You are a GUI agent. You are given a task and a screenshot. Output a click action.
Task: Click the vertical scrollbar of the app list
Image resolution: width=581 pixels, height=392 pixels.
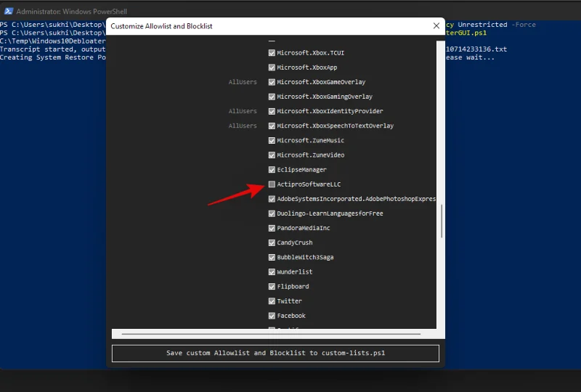coord(441,221)
